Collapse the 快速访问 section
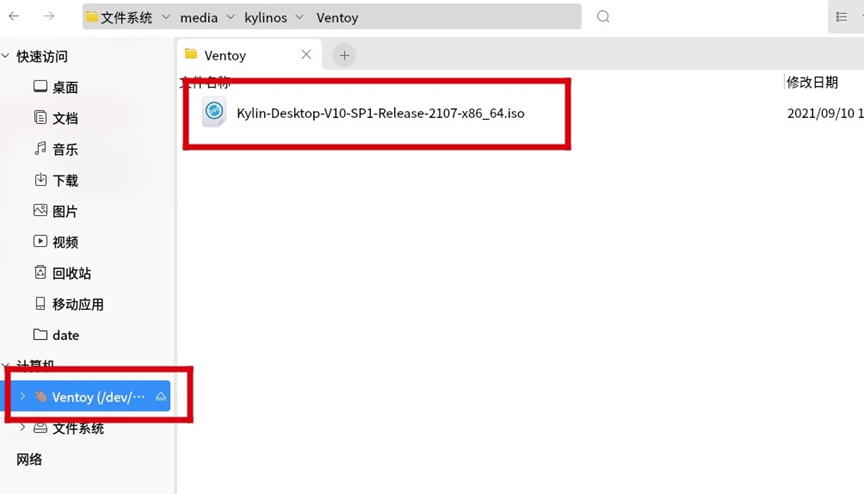Viewport: 864px width, 494px height. [7, 57]
